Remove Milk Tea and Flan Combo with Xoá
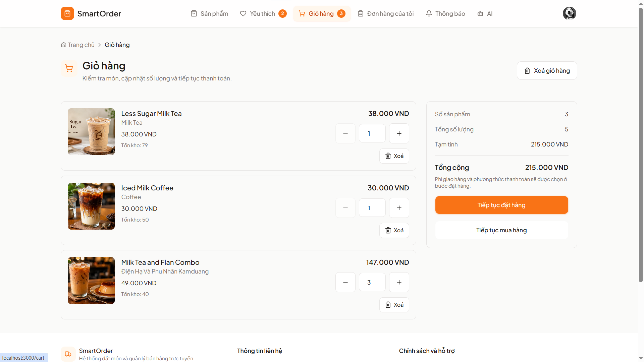The image size is (644, 362). pos(394,305)
